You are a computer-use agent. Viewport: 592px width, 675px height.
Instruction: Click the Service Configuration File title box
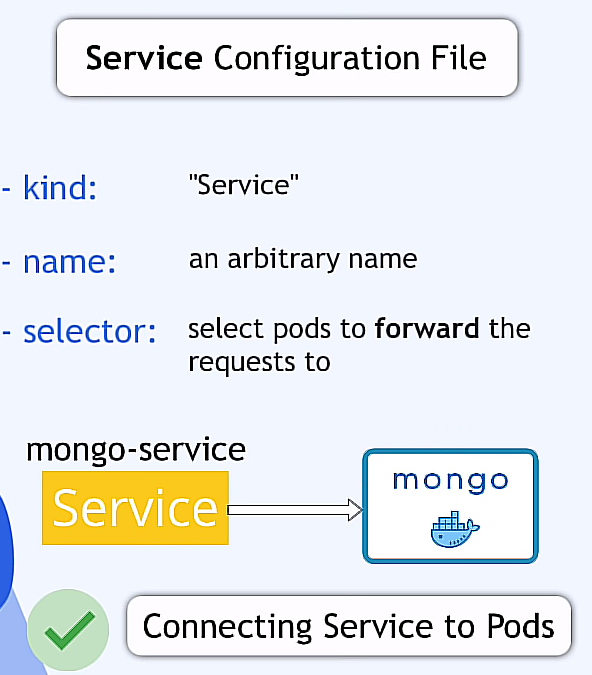click(287, 58)
